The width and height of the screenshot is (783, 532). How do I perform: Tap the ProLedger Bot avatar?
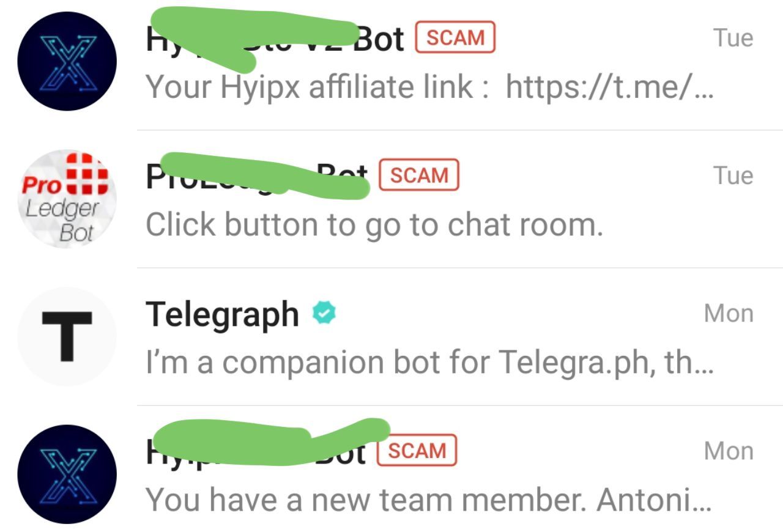[x=67, y=199]
